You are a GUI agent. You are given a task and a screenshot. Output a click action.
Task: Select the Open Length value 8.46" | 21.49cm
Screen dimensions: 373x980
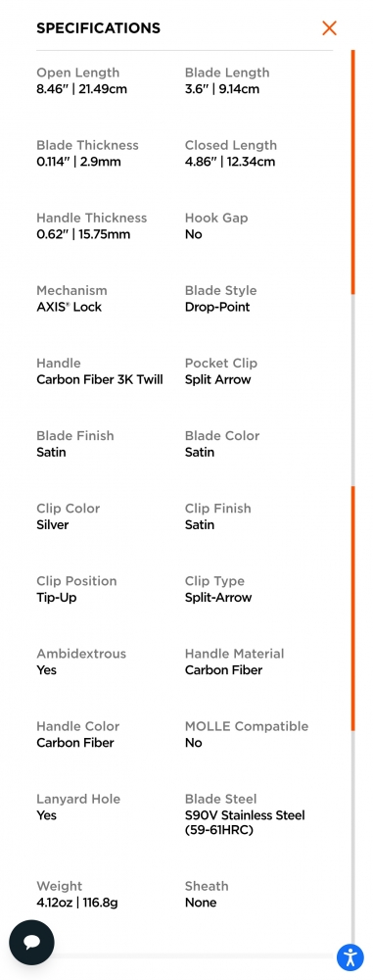[x=81, y=89]
